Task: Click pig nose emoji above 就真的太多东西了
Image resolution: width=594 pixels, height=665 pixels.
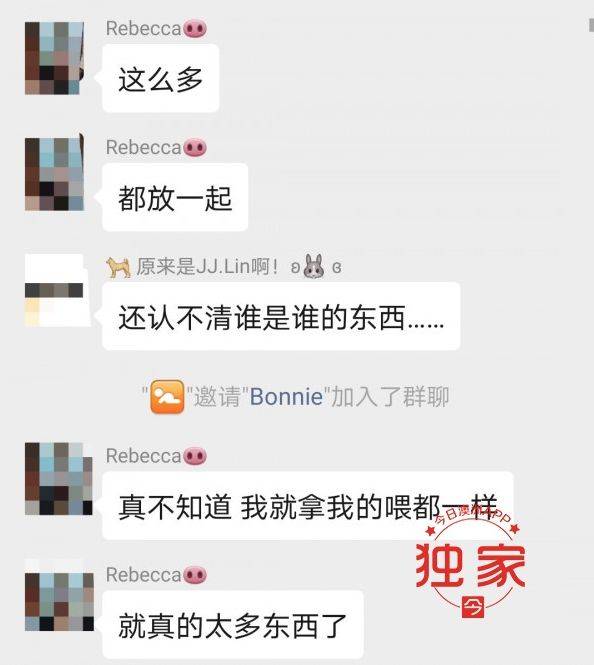Action: 195,576
